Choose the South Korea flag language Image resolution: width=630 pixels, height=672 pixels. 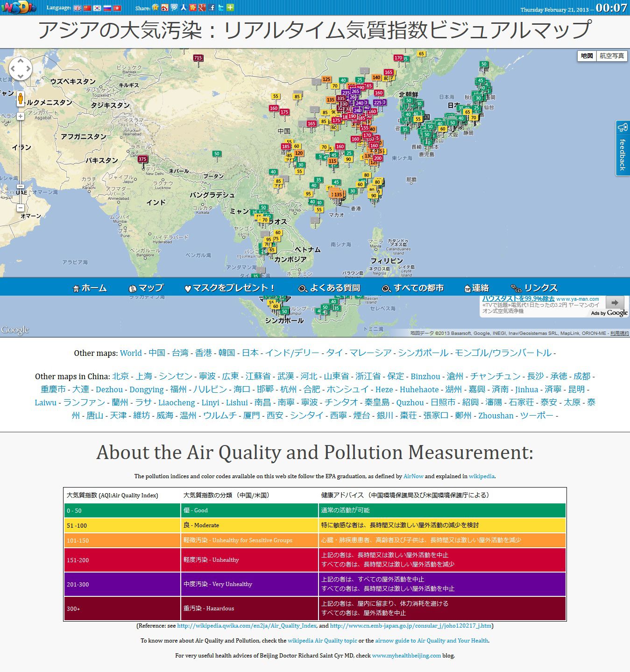(97, 8)
